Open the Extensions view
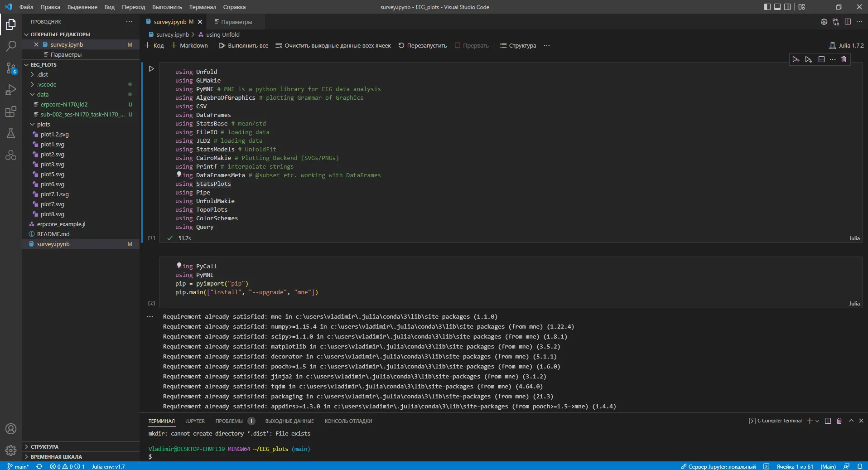Image resolution: width=868 pixels, height=470 pixels. tap(11, 111)
